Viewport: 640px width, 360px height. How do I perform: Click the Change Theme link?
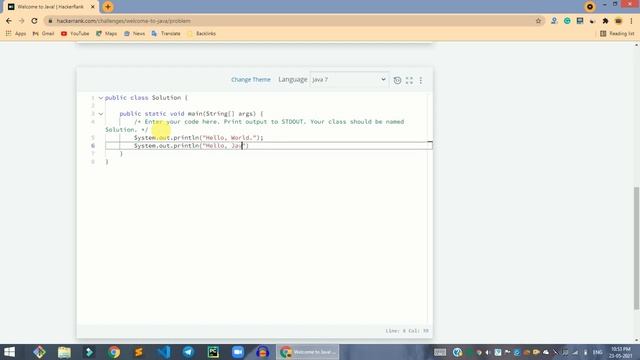251,80
